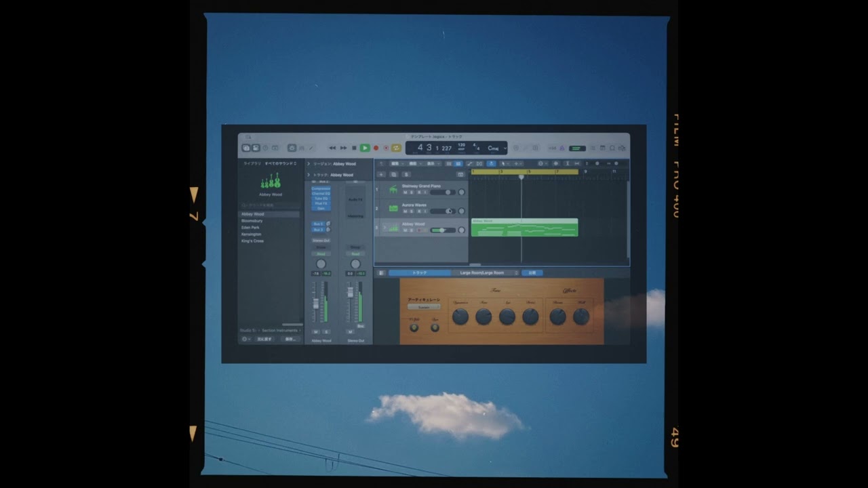
Task: Toggle the Inspector button in the control bar
Action: (x=256, y=148)
